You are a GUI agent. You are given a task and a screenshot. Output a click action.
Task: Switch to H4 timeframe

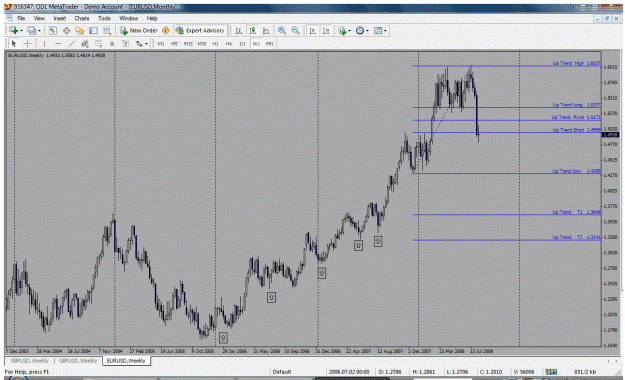coord(229,44)
